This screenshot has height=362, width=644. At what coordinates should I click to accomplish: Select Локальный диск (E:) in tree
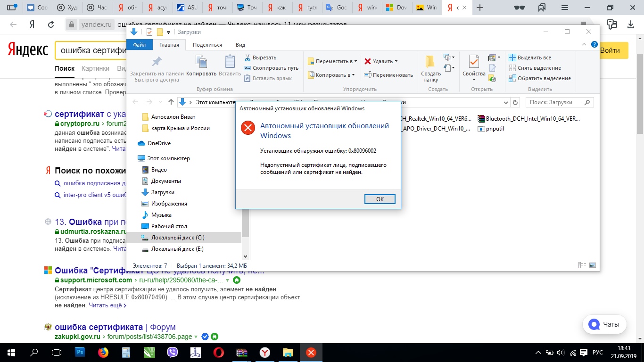point(177,249)
